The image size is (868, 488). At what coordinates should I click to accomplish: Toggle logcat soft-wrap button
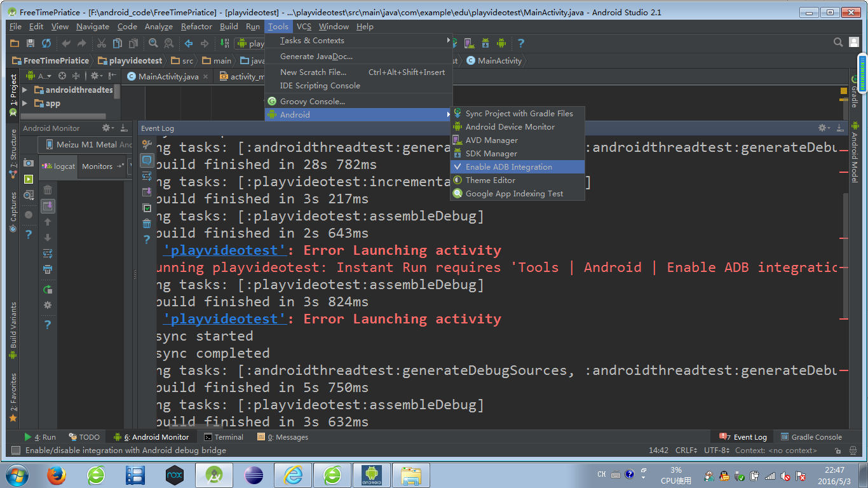[48, 254]
